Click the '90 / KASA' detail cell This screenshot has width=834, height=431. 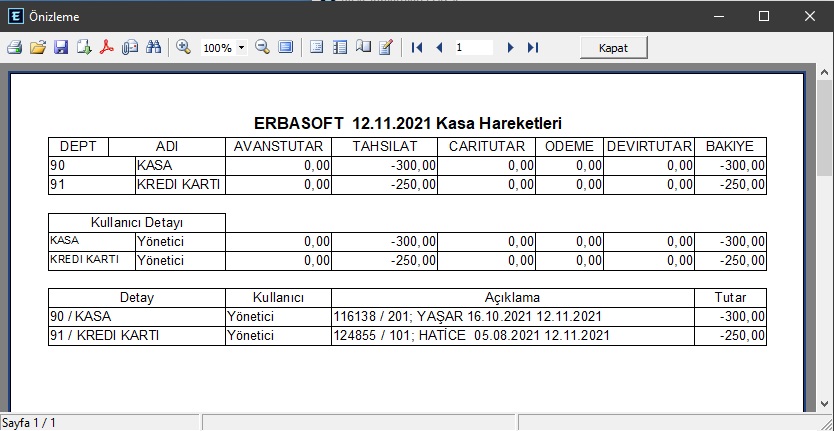tap(137, 317)
